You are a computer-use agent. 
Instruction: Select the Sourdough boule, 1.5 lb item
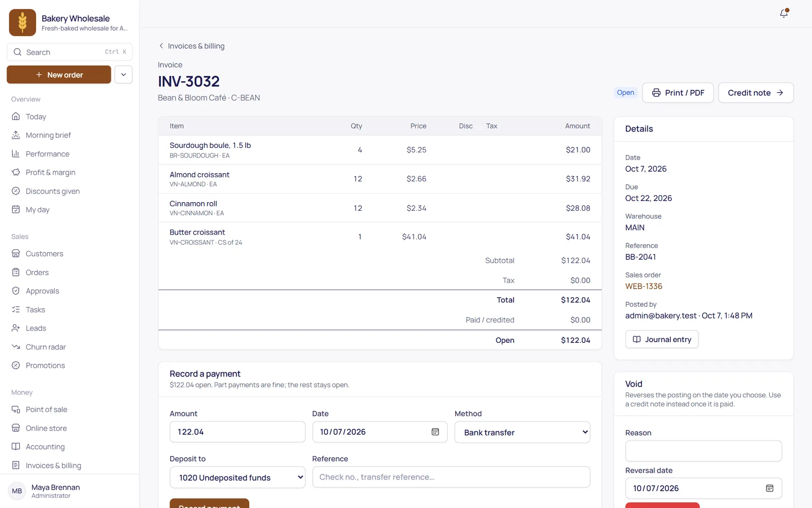[380, 150]
